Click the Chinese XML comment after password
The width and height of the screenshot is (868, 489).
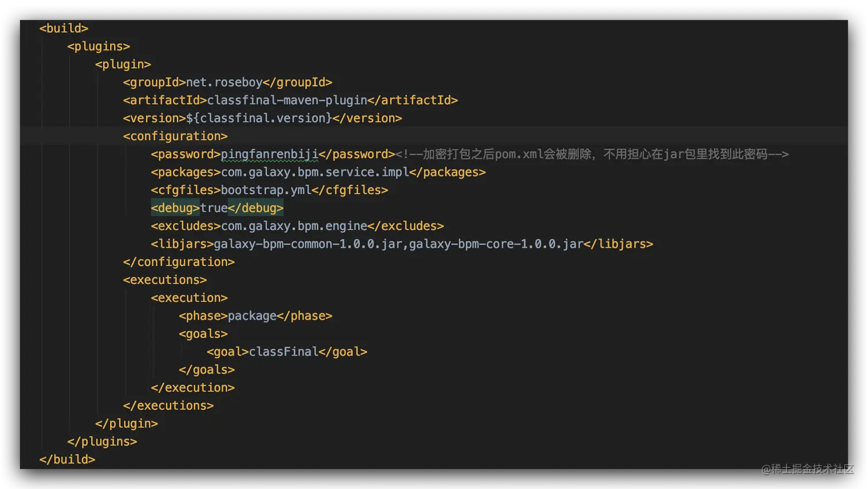(x=592, y=154)
